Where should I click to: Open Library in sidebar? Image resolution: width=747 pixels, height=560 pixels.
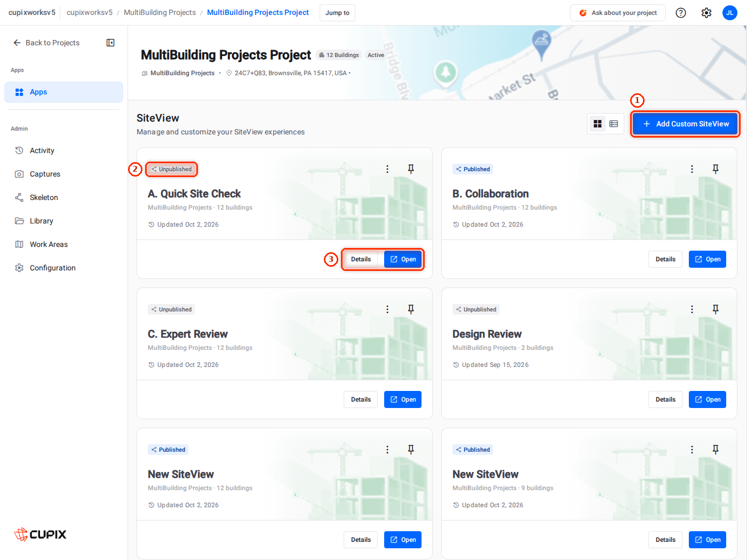pos(63,221)
